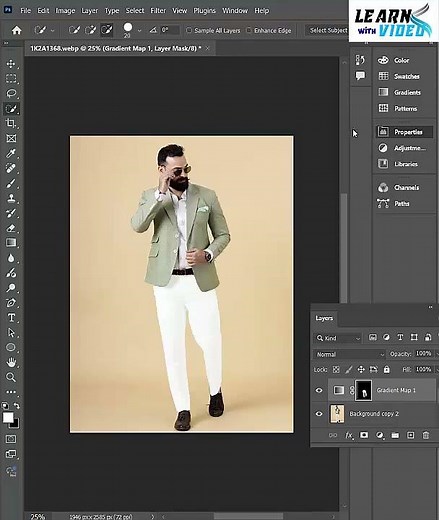Select the Ellipse shape tool

(x=11, y=347)
